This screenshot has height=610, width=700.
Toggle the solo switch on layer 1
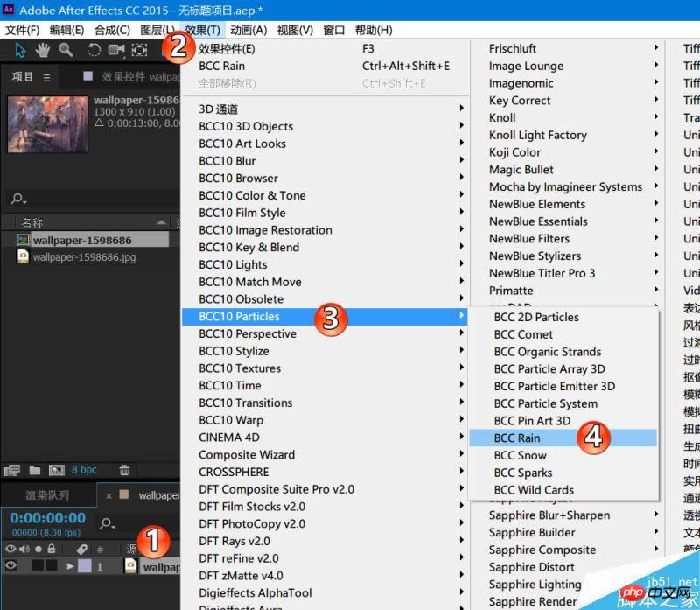[37, 566]
